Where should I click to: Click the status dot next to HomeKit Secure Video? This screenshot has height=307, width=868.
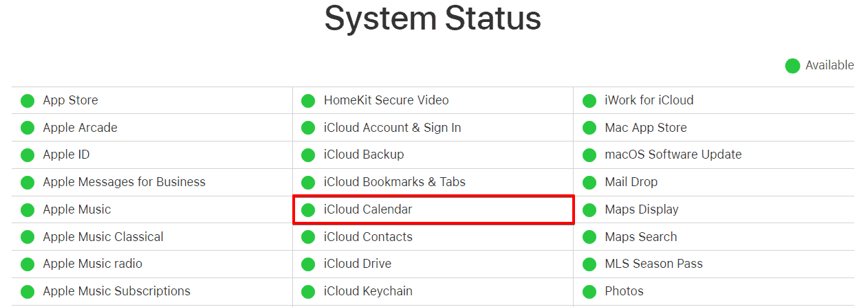pyautogui.click(x=308, y=100)
